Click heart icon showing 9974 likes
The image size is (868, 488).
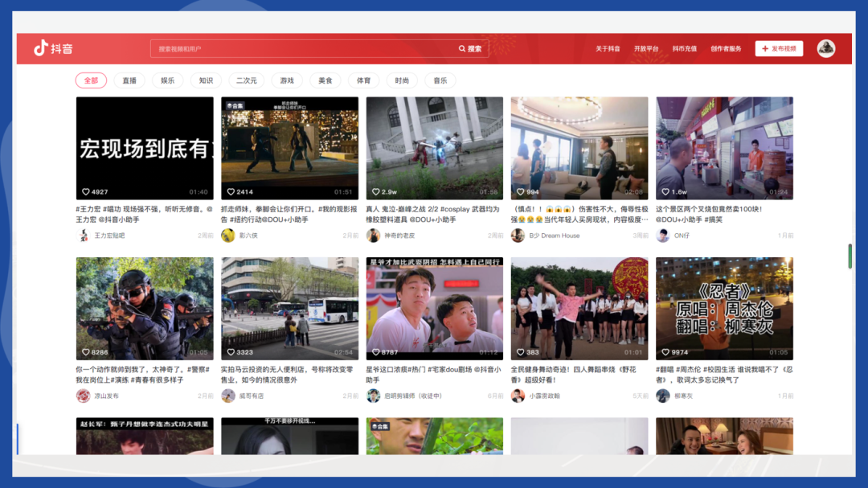pos(665,352)
